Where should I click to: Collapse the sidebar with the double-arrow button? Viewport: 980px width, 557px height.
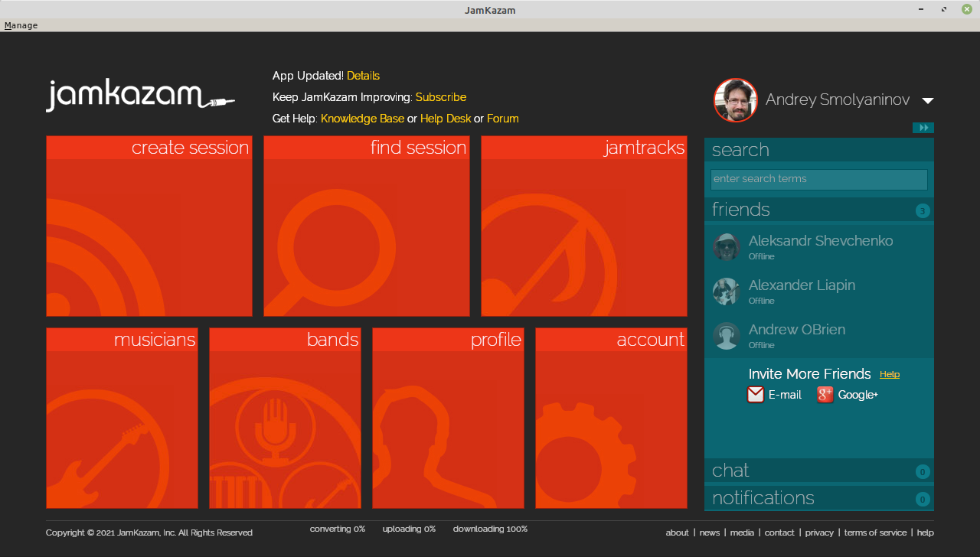(x=923, y=128)
